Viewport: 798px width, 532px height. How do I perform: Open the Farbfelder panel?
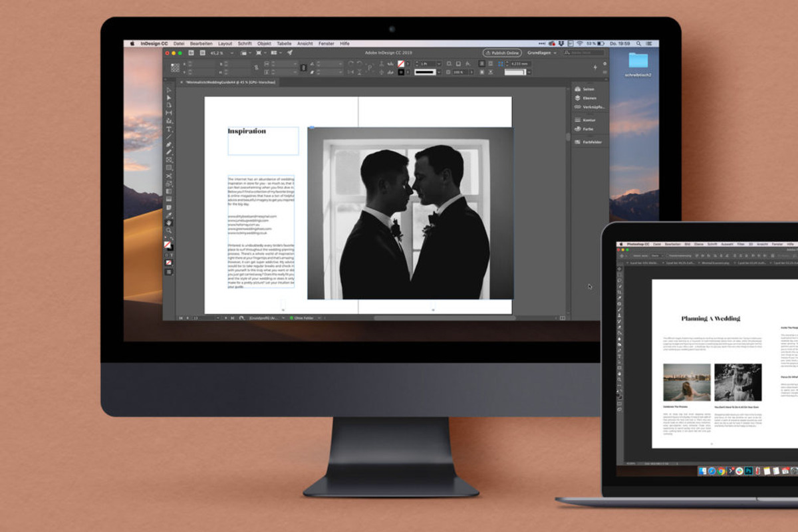589,142
